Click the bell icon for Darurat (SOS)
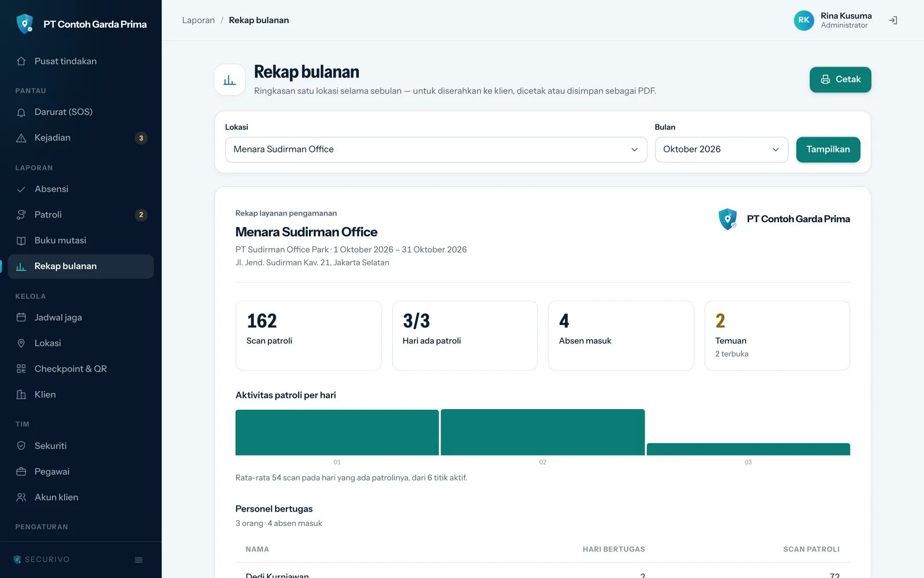Viewport: 924px width, 578px height. 21,112
